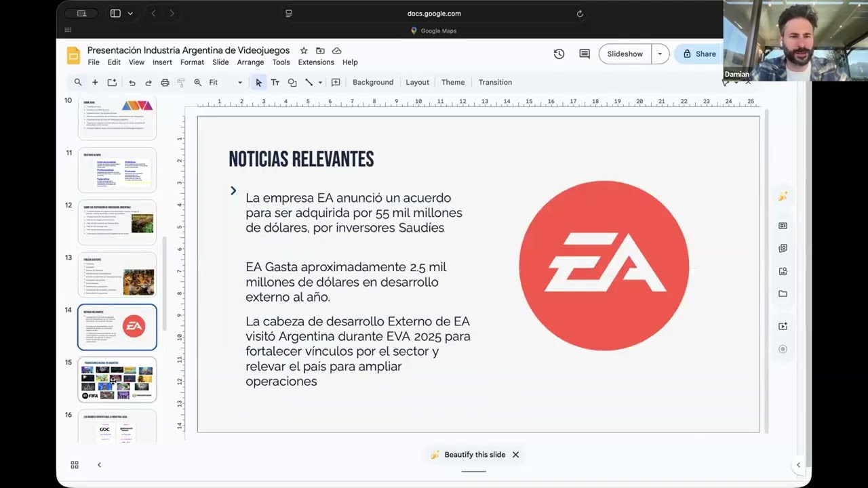Open the building blocks side panel icon
This screenshot has height=488, width=868.
(783, 226)
